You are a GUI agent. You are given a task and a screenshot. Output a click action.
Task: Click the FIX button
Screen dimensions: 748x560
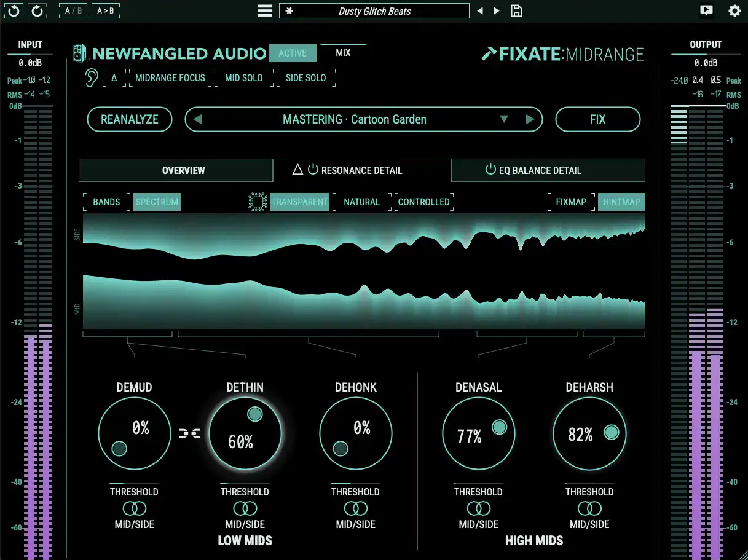(598, 119)
